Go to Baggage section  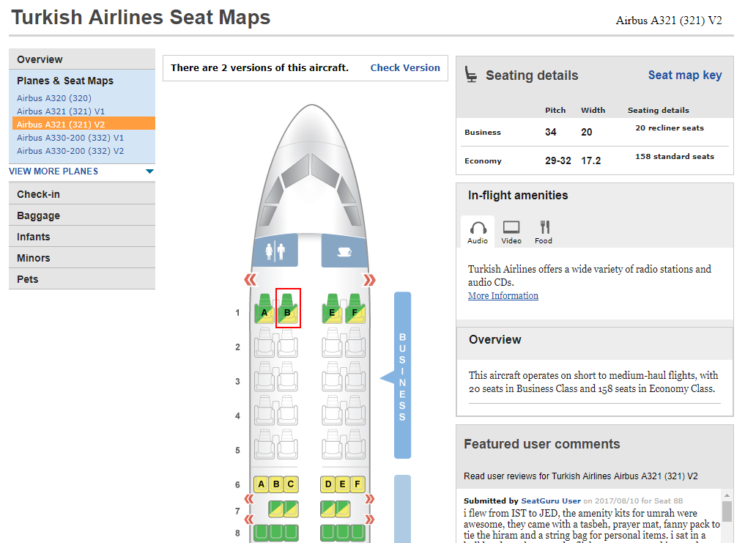[x=82, y=215]
